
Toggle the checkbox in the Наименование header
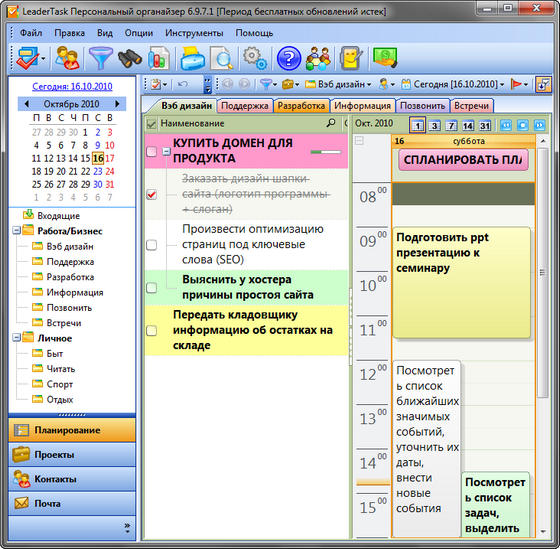151,124
